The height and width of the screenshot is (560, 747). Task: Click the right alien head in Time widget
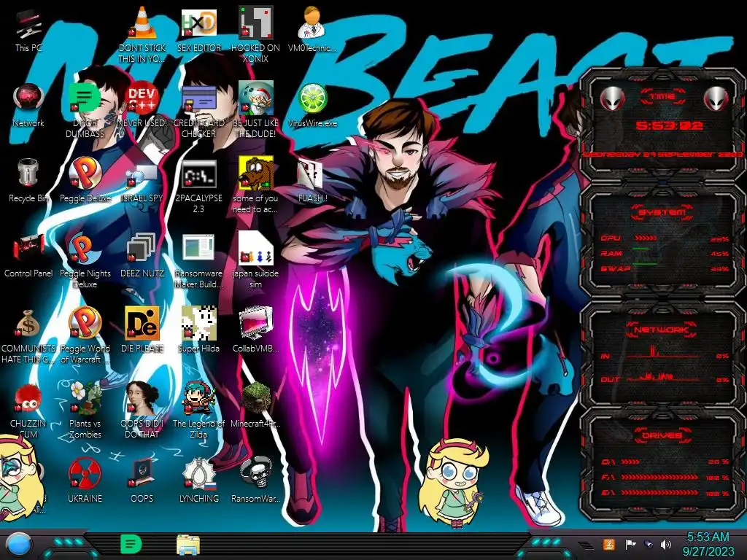[716, 99]
